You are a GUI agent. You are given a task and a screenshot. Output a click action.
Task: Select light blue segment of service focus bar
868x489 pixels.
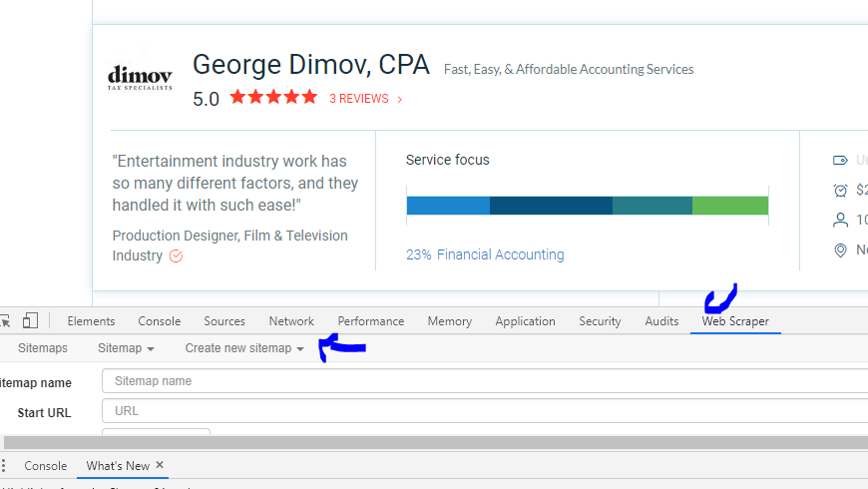448,206
